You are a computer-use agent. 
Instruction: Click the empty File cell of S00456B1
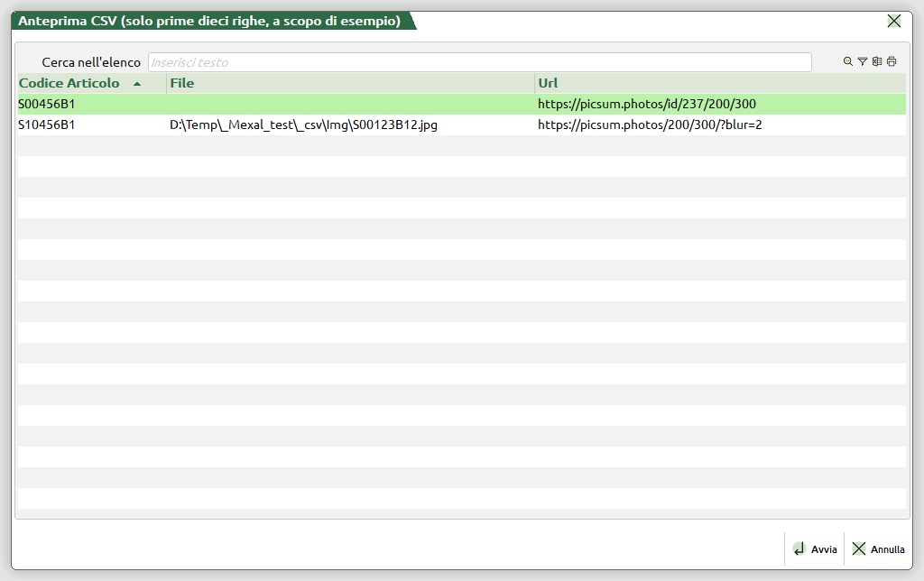pos(350,104)
